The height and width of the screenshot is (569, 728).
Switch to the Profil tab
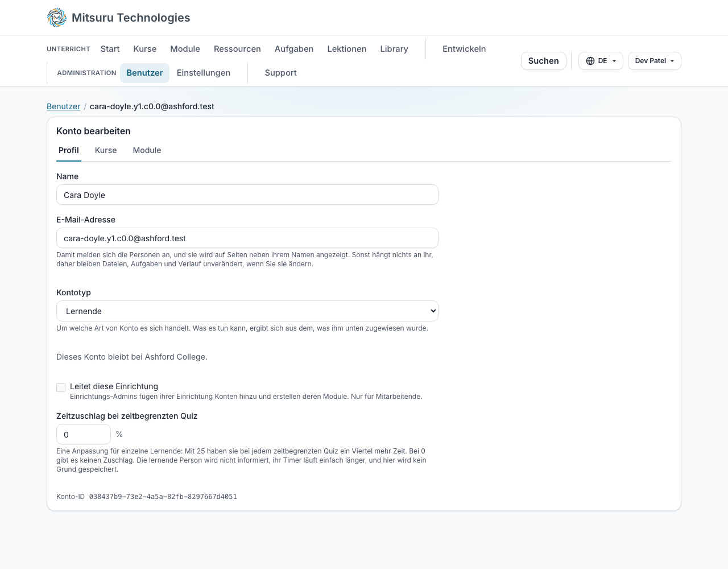coord(69,150)
